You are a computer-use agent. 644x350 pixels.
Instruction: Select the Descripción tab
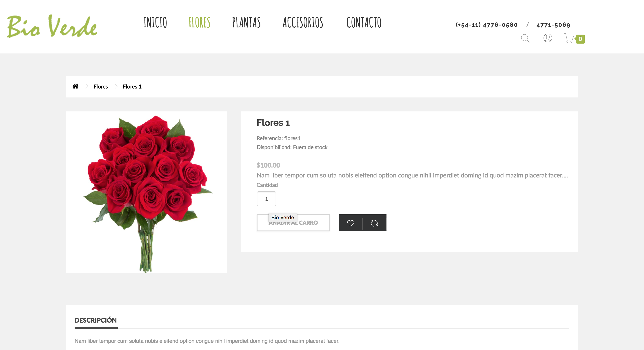[96, 320]
